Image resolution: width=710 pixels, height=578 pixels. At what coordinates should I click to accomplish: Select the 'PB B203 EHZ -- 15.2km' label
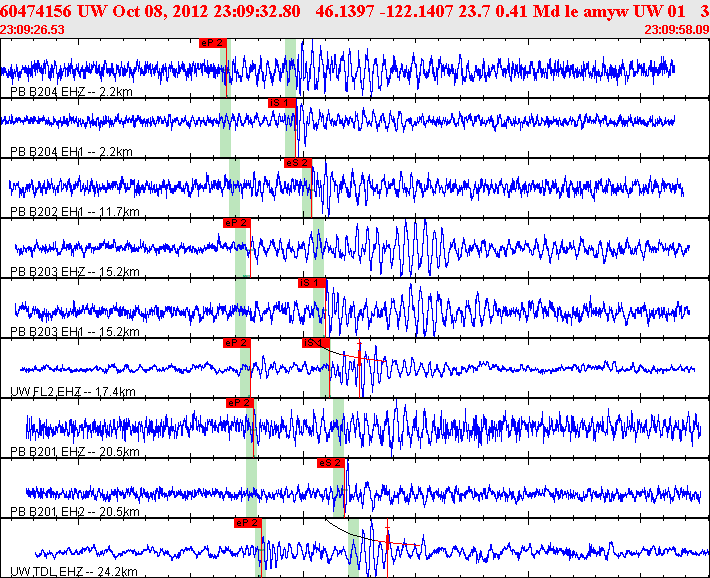(75, 272)
